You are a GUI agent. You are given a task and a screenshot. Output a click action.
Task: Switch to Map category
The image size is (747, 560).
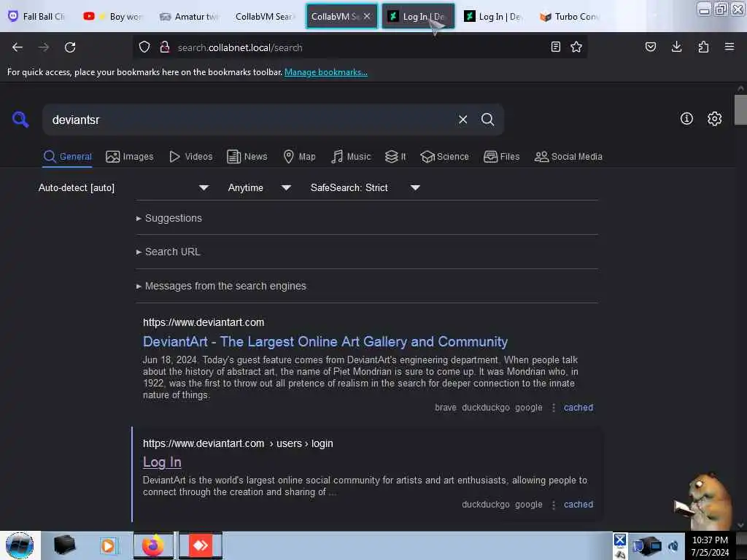(x=299, y=157)
